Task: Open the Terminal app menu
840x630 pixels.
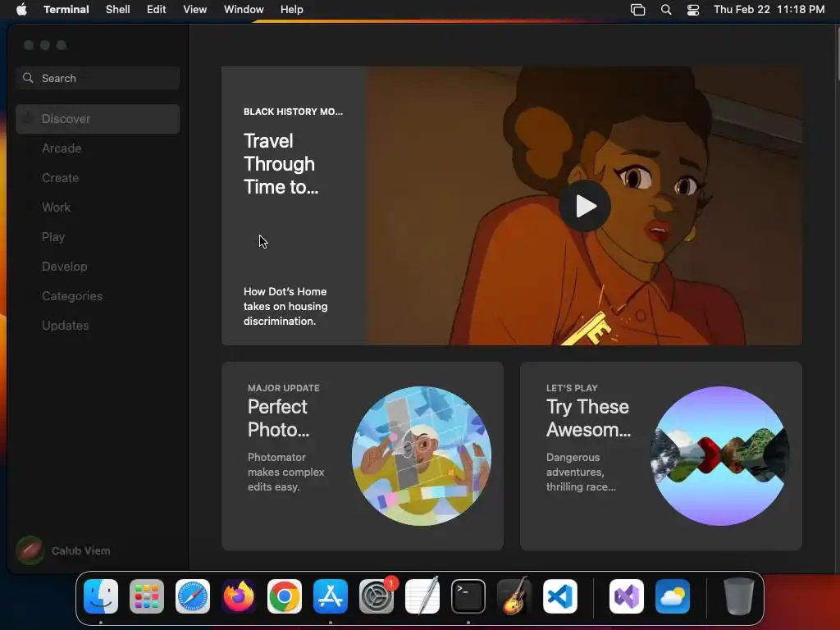Action: coord(66,10)
